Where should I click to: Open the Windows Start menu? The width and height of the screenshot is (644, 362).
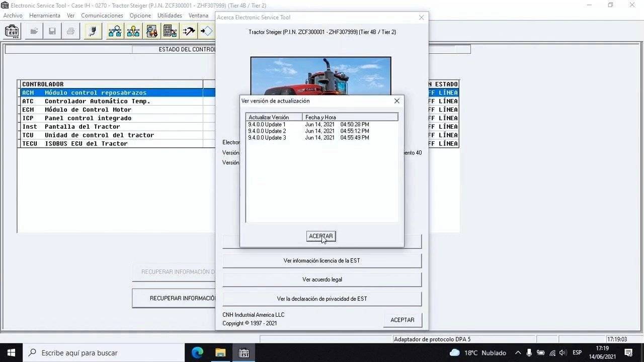[x=11, y=352]
